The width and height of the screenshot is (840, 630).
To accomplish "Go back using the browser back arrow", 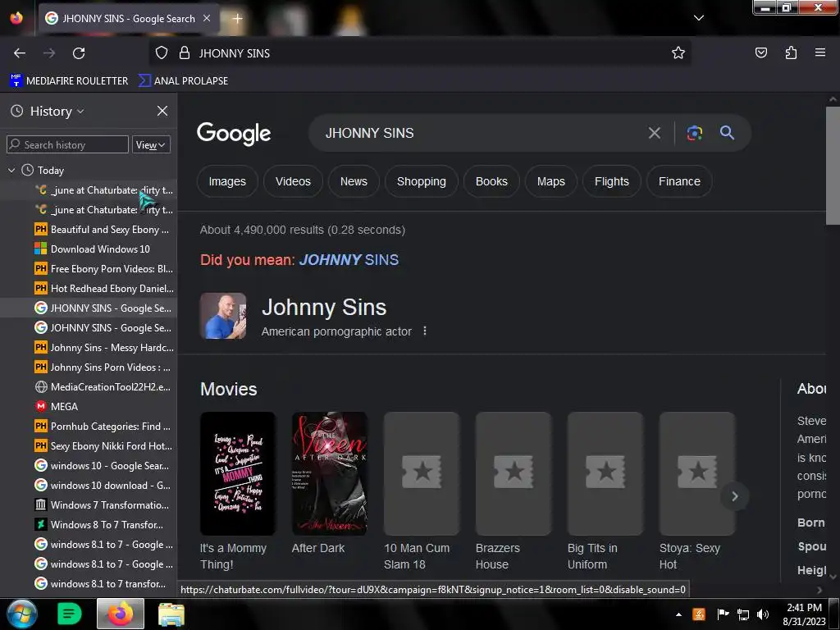I will tap(20, 53).
